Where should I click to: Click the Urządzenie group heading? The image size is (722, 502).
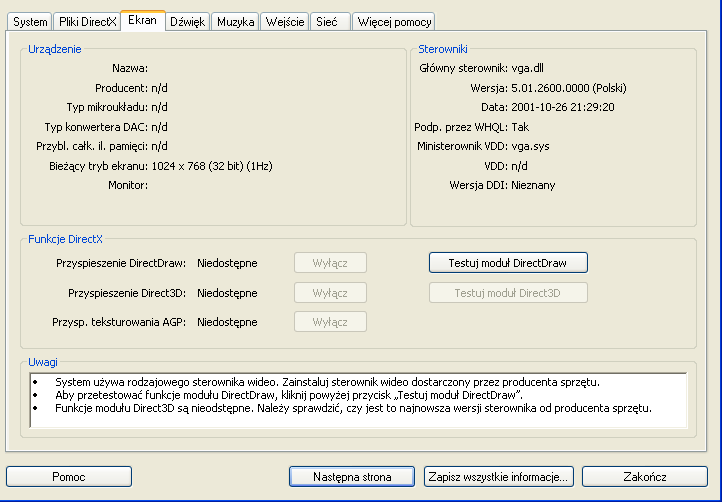[x=55, y=49]
